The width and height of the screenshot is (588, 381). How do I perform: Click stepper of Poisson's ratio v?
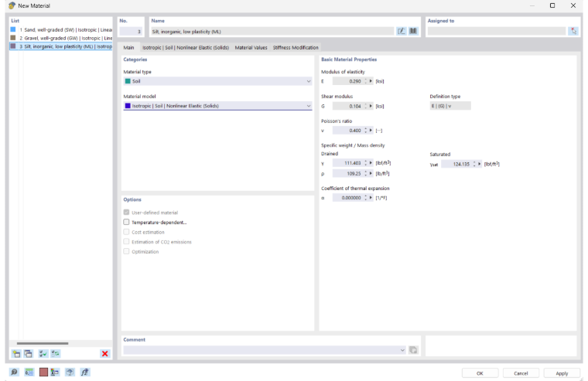366,131
